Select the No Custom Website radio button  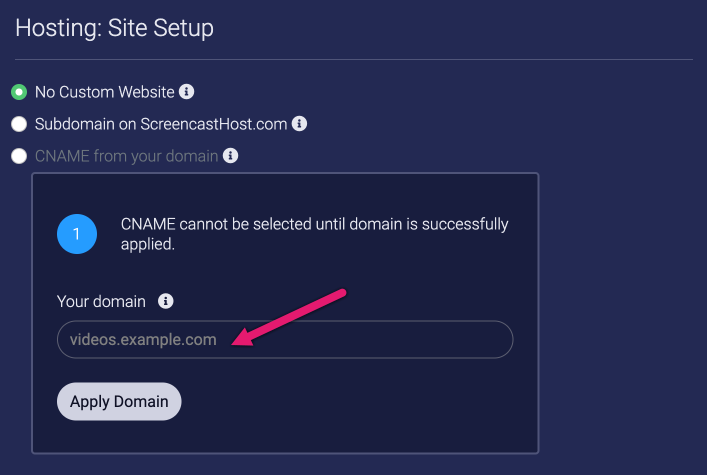point(19,92)
